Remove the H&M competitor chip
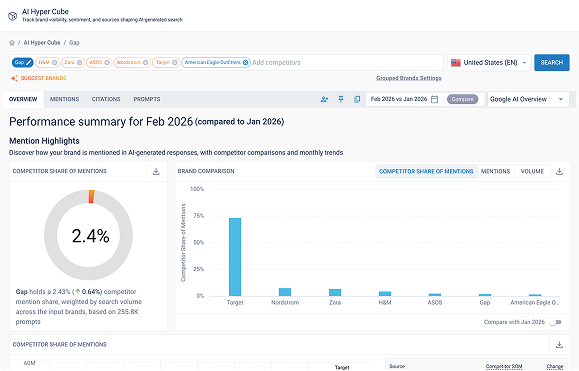Screen dimensions: 579x371 coord(55,62)
